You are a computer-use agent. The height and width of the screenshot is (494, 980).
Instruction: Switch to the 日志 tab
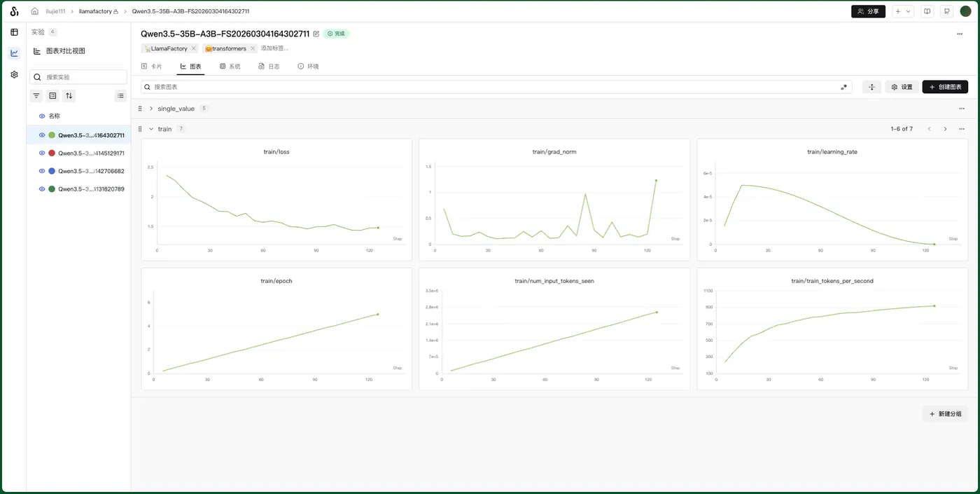269,67
